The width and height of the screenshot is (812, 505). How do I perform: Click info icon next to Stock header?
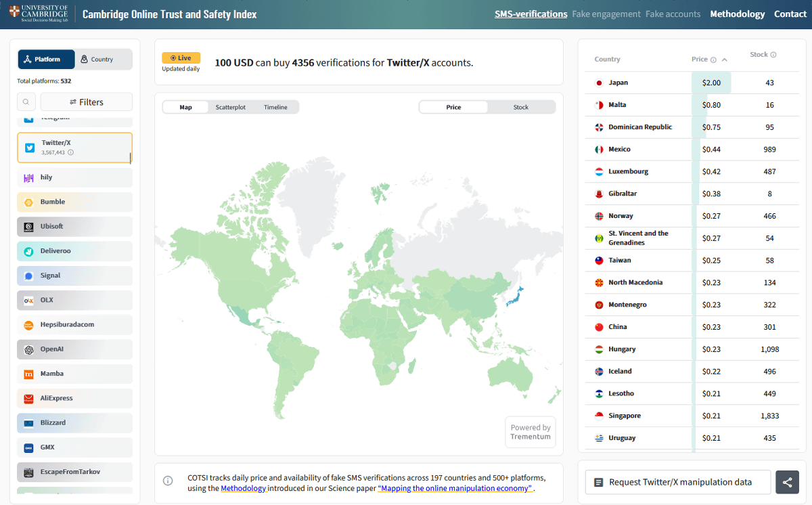[773, 55]
